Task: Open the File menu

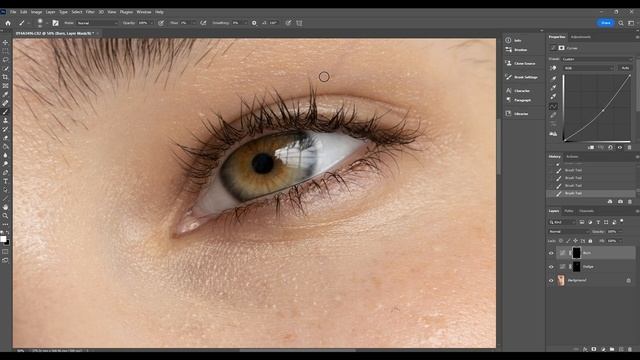Action: (13, 12)
